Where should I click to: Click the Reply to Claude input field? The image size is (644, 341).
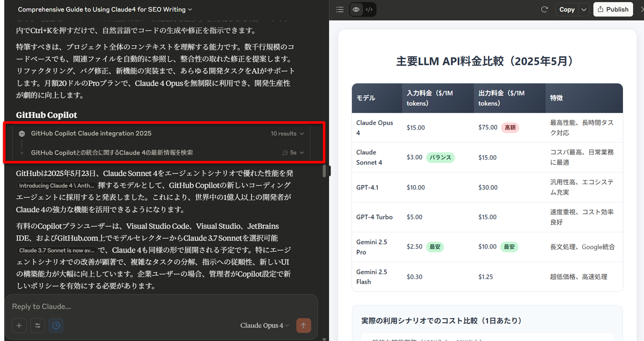[x=161, y=306]
